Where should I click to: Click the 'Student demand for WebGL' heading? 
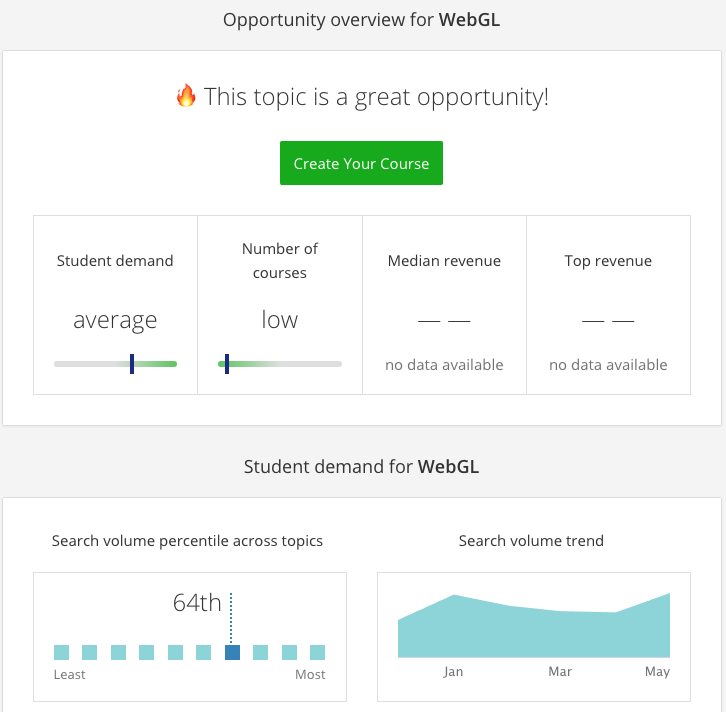point(362,466)
